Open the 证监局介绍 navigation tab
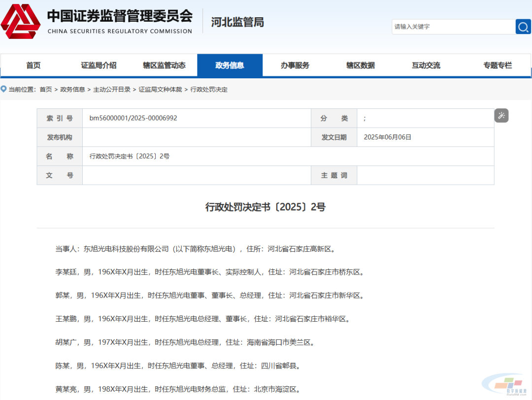The height and width of the screenshot is (400, 532). [x=99, y=66]
